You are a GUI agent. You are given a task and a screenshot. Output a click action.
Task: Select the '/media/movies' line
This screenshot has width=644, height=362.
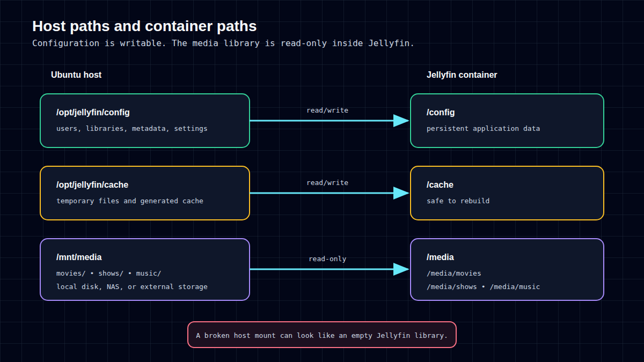coord(453,274)
